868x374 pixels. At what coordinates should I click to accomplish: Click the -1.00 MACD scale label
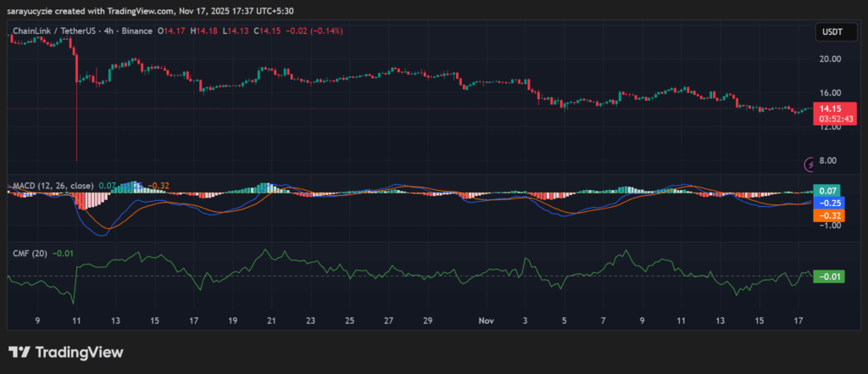pyautogui.click(x=830, y=226)
